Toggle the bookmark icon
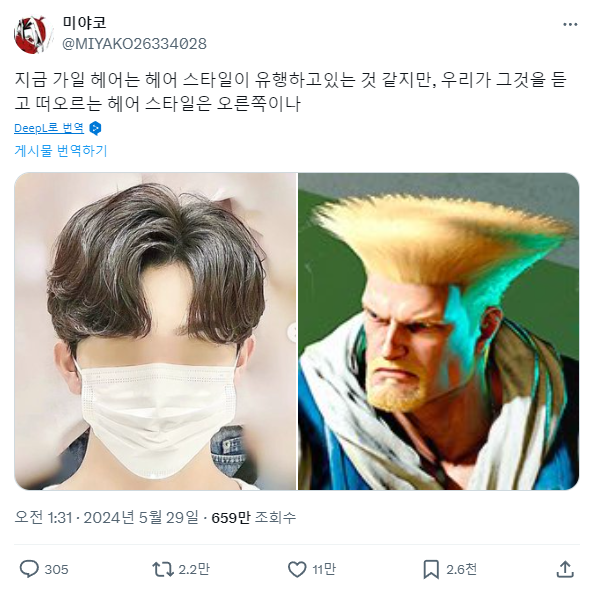This screenshot has width=594, height=591. [431, 569]
